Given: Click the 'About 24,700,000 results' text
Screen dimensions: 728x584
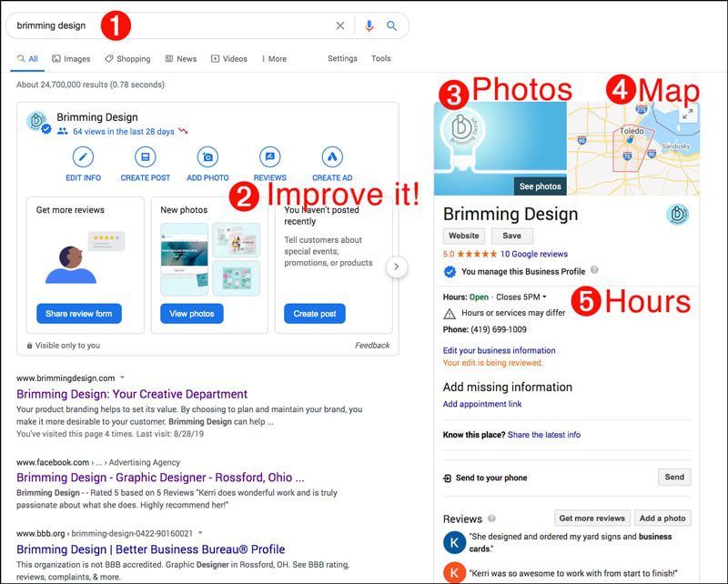Looking at the screenshot, I should coord(90,85).
